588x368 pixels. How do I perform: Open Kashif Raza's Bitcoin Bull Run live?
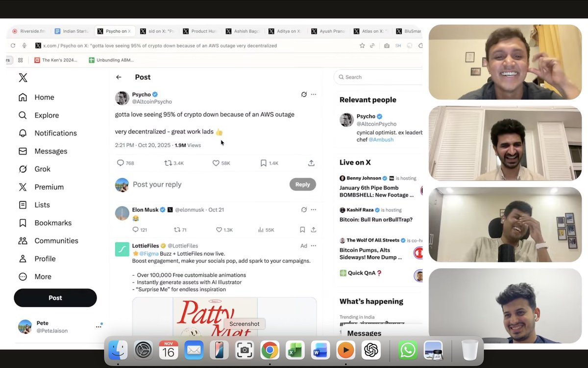click(376, 219)
